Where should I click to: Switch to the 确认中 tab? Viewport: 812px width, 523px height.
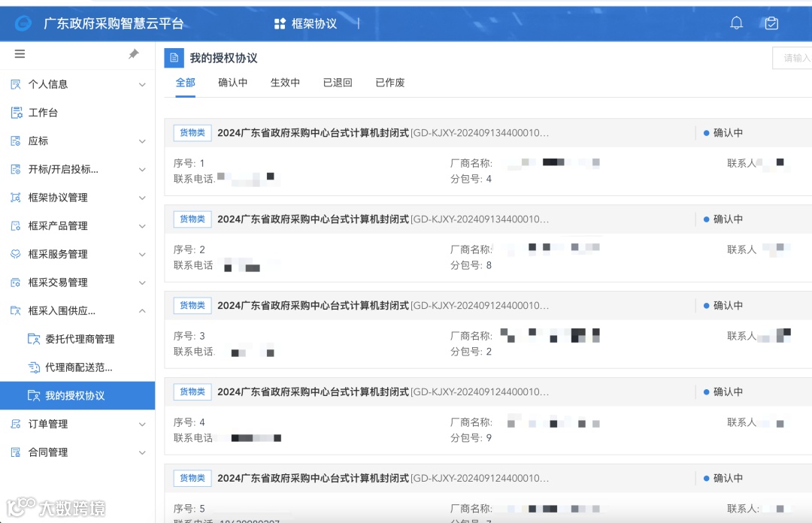pos(232,83)
